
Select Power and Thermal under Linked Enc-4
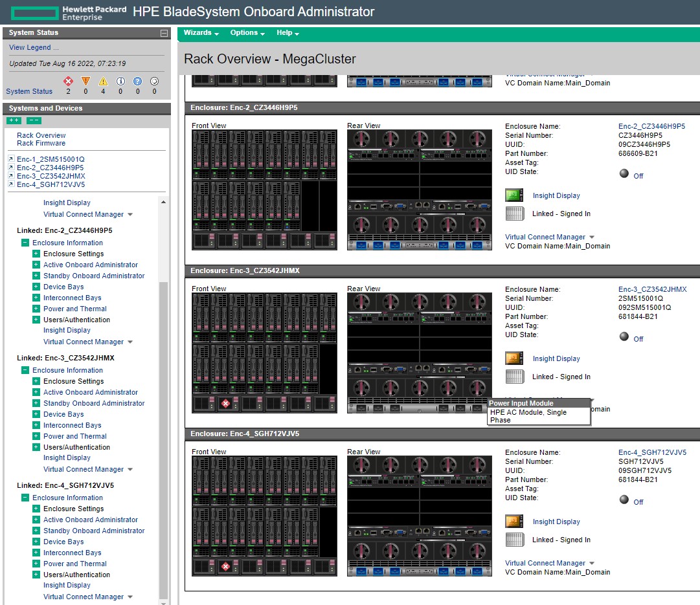[x=75, y=564]
